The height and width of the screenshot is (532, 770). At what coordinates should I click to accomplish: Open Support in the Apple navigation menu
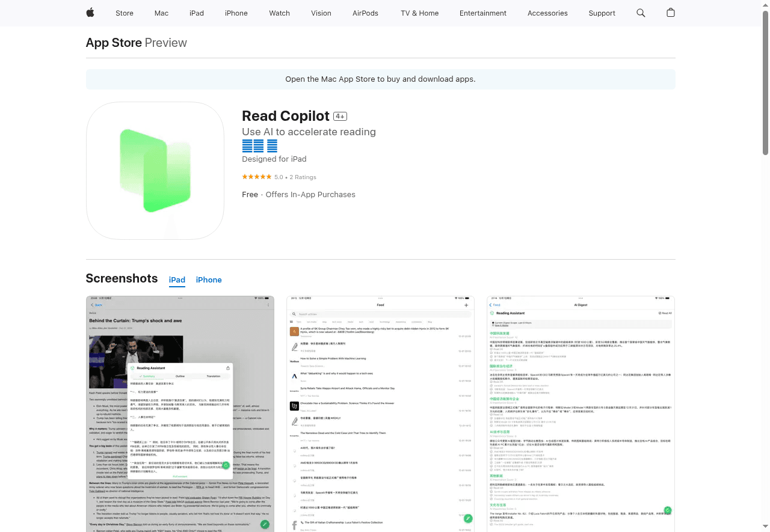(x=602, y=13)
